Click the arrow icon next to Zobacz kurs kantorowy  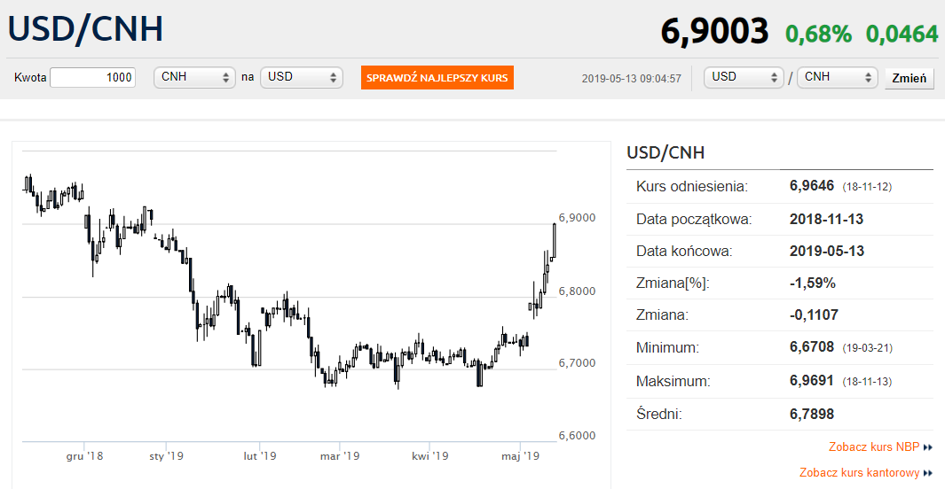[928, 473]
